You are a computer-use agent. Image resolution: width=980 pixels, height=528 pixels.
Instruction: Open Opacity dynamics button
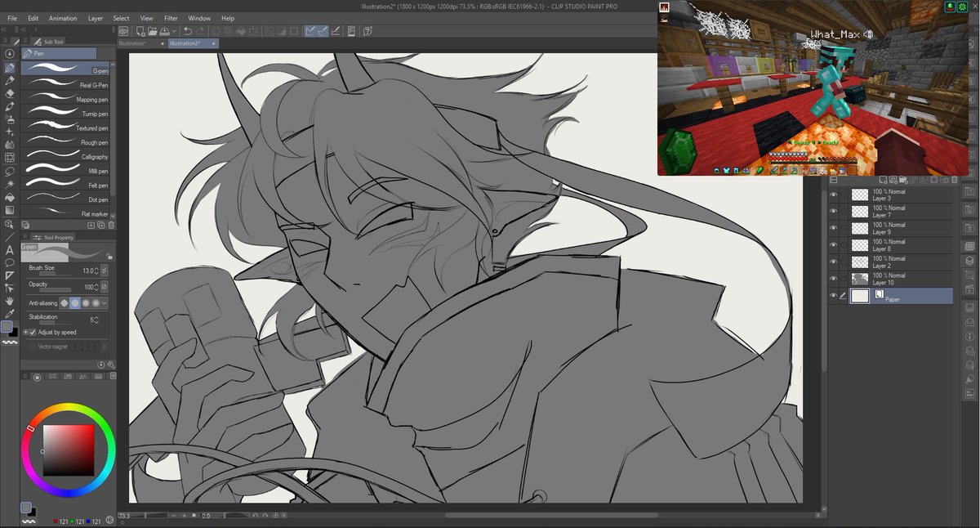[x=105, y=287]
